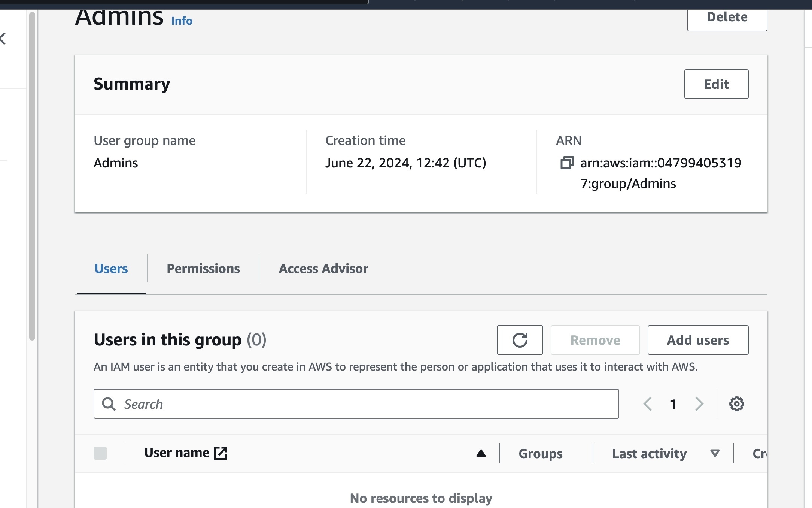
Task: Toggle the select all users checkbox
Action: click(x=100, y=453)
